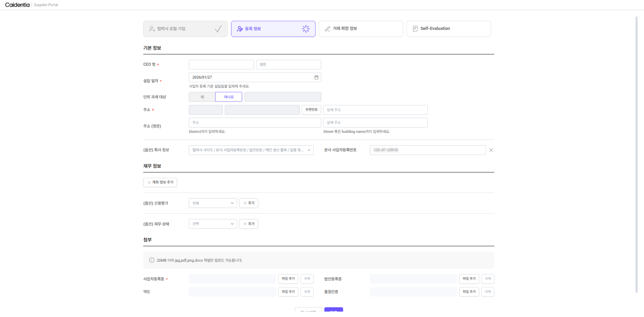Click the X icon beside 본사 사업자등록번호 field
644x317 pixels.
491,150
